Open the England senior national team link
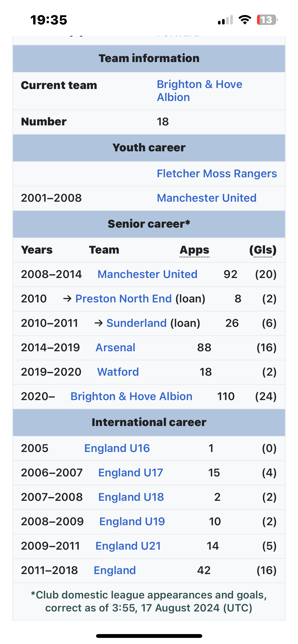The width and height of the screenshot is (298, 644). (x=115, y=570)
